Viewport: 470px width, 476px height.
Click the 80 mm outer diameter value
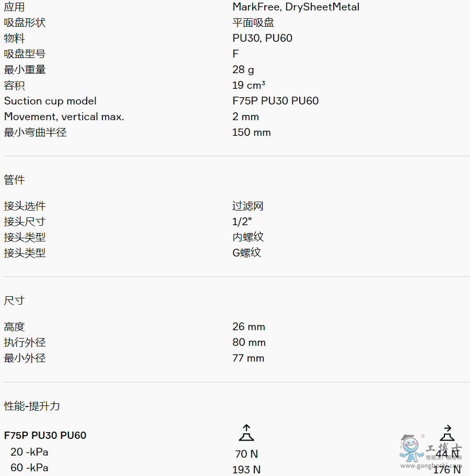point(249,342)
